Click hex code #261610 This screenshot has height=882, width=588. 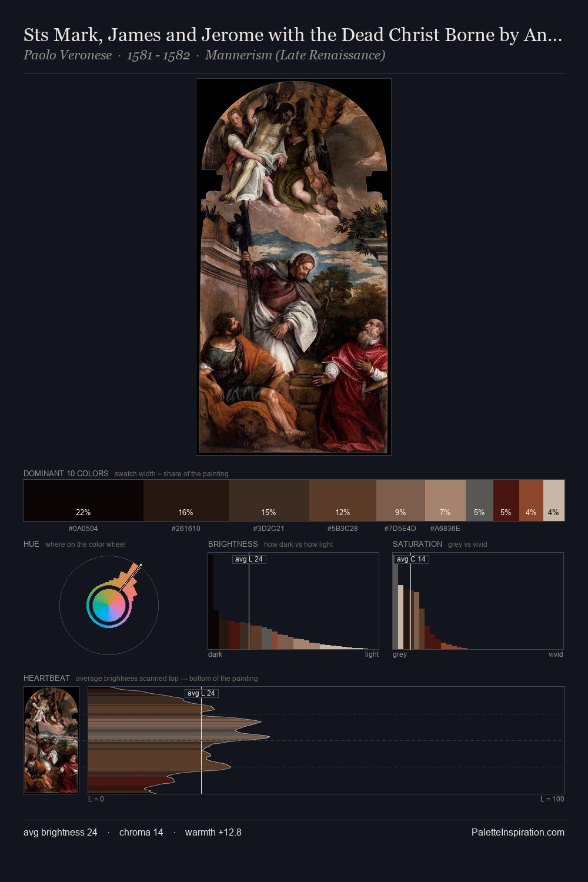click(x=186, y=529)
